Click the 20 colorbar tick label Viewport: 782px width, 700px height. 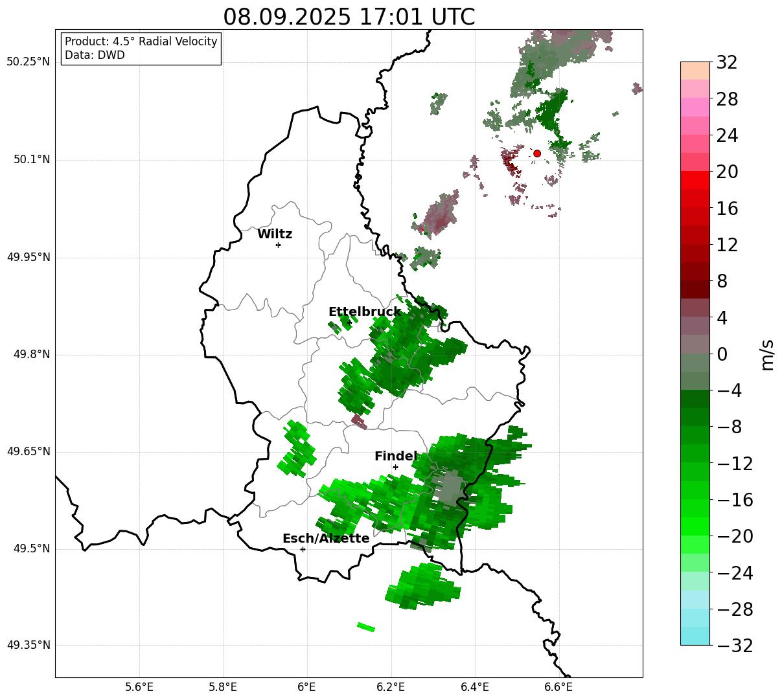[727, 172]
